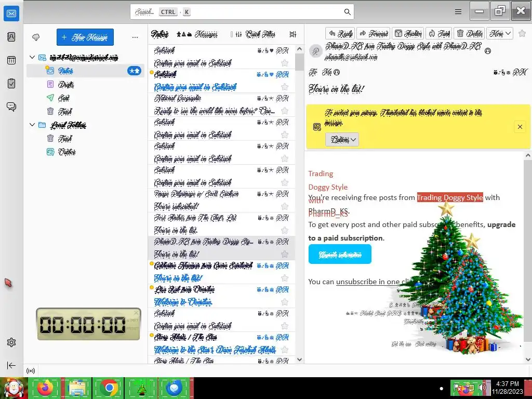Click the sender contact icon in header
Image resolution: width=532 pixels, height=399 pixels.
(x=488, y=51)
